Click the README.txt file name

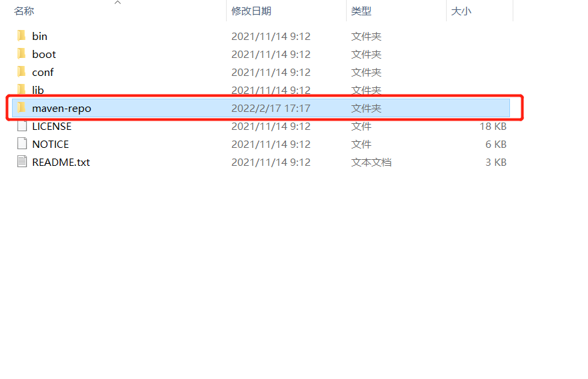[x=61, y=162]
